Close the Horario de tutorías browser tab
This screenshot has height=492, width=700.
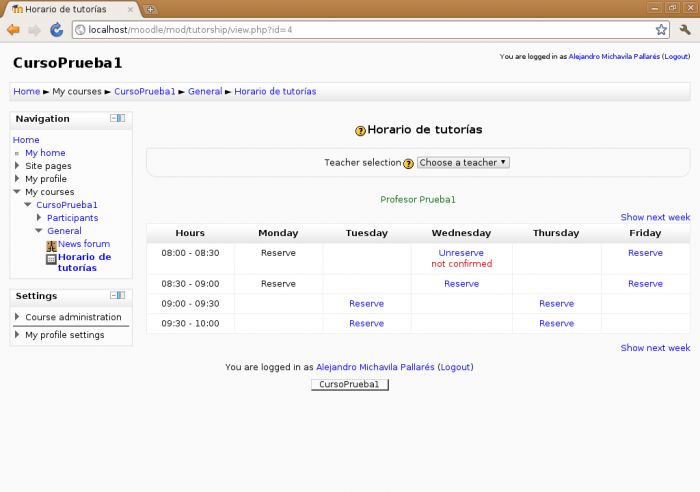click(x=130, y=9)
